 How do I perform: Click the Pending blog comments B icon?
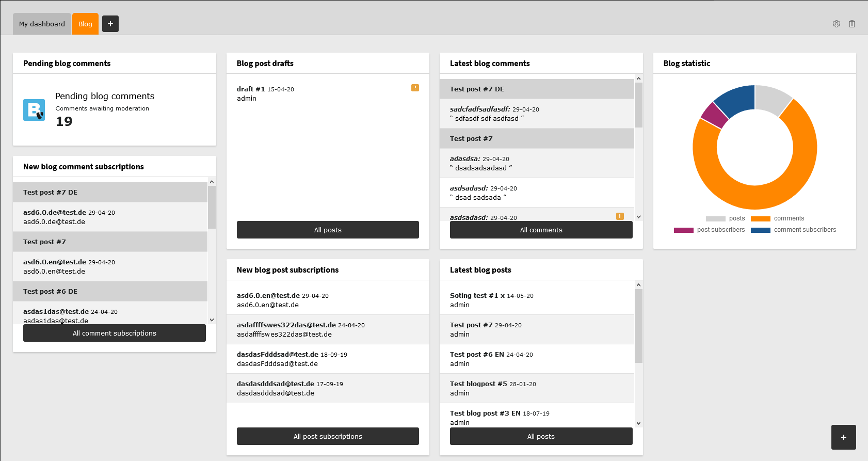(34, 110)
